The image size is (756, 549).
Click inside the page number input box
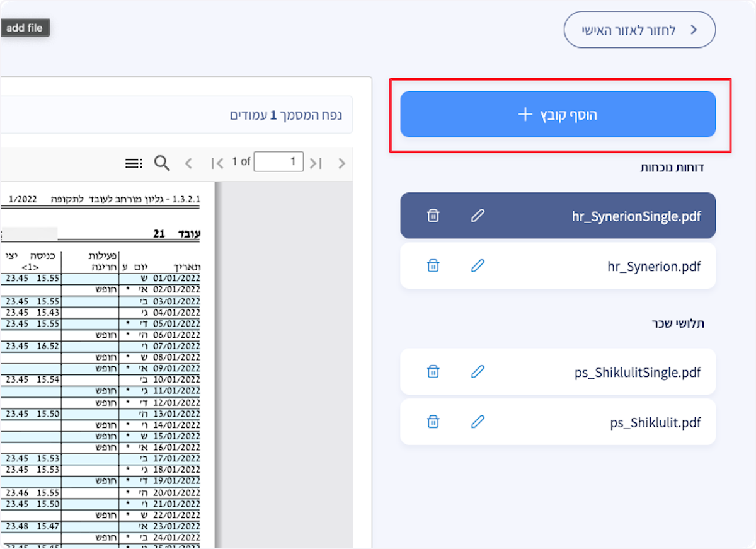[x=278, y=161]
